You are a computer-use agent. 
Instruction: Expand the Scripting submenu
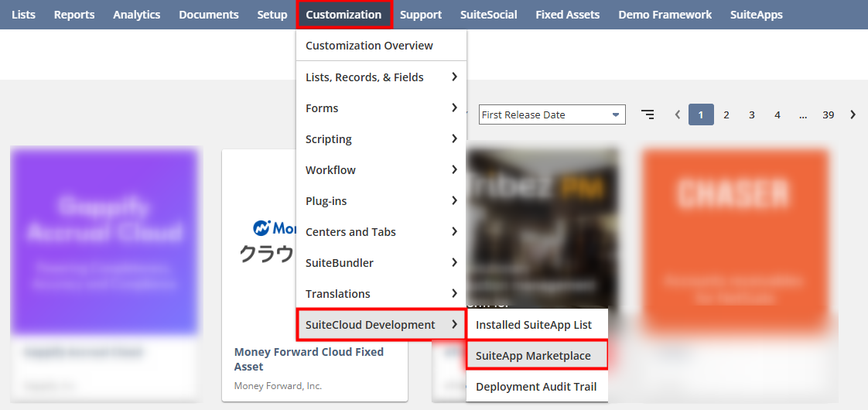point(381,139)
